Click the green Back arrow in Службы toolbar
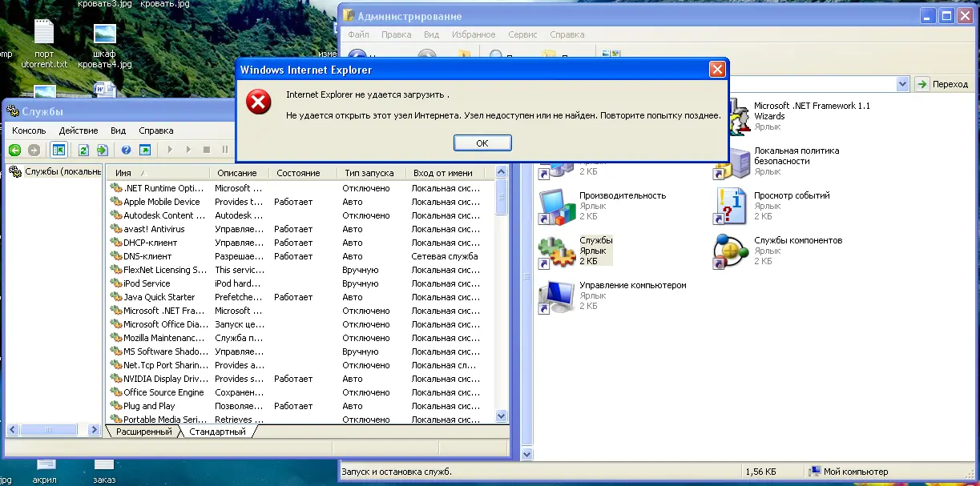Image resolution: width=980 pixels, height=486 pixels. (14, 150)
